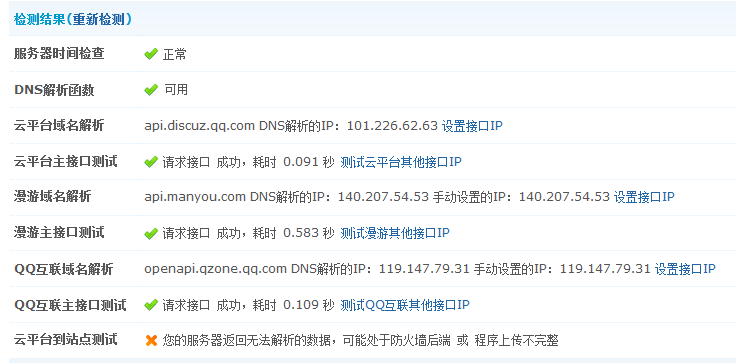Open 设置接口IP link for api.discuz.qq.com
Image resolution: width=736 pixels, height=363 pixels.
pos(472,126)
